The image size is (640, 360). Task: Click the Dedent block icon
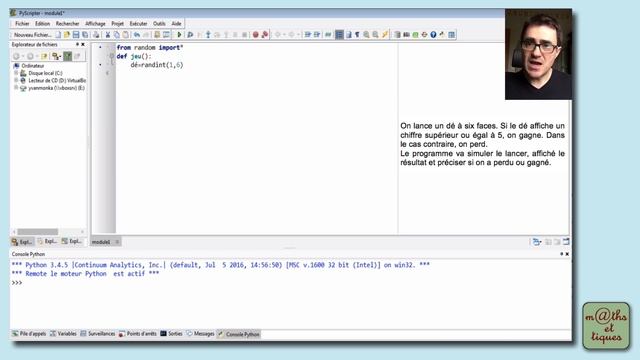point(317,35)
